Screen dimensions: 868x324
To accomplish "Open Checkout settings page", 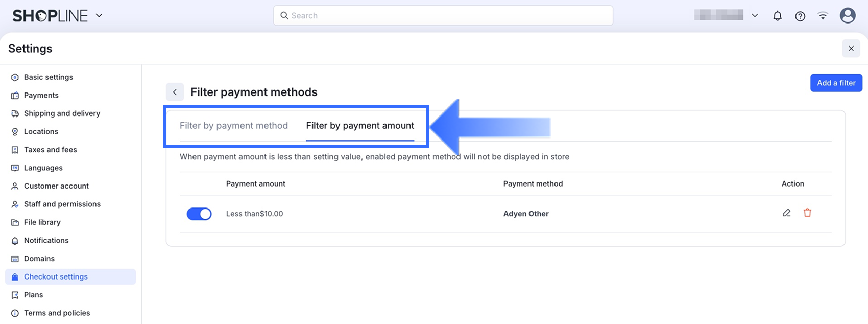I will (x=56, y=276).
